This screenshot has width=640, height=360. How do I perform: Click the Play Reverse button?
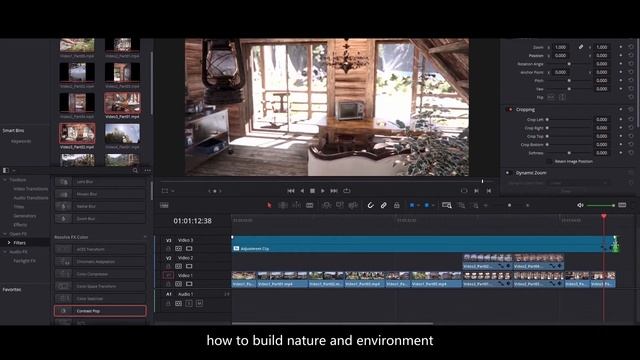pos(302,191)
